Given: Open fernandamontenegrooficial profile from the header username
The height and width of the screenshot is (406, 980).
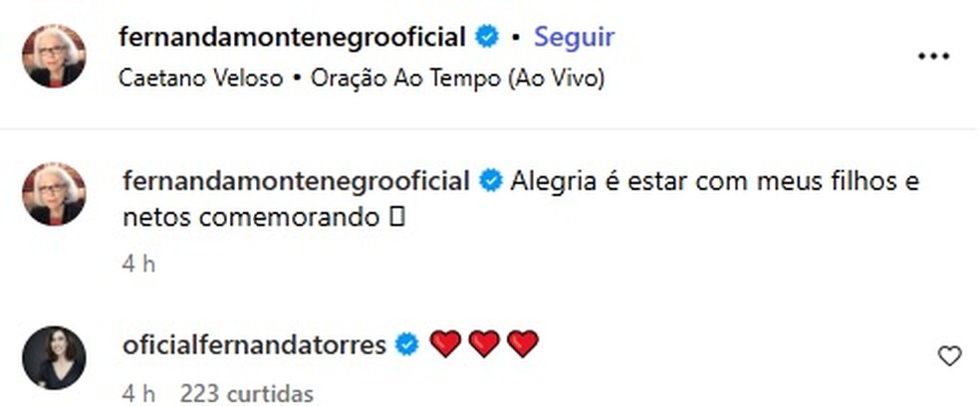Looking at the screenshot, I should [292, 39].
